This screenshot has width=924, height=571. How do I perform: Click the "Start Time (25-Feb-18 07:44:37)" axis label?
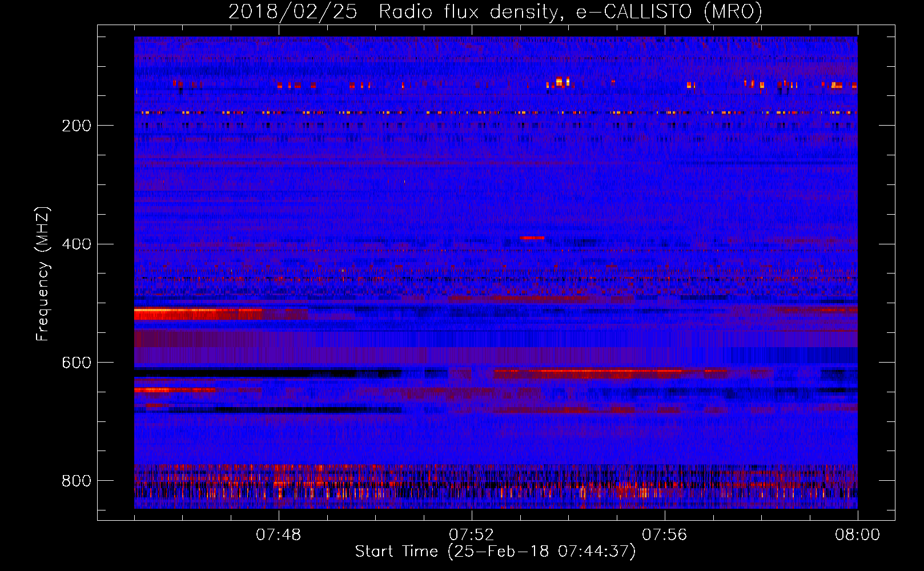(496, 552)
